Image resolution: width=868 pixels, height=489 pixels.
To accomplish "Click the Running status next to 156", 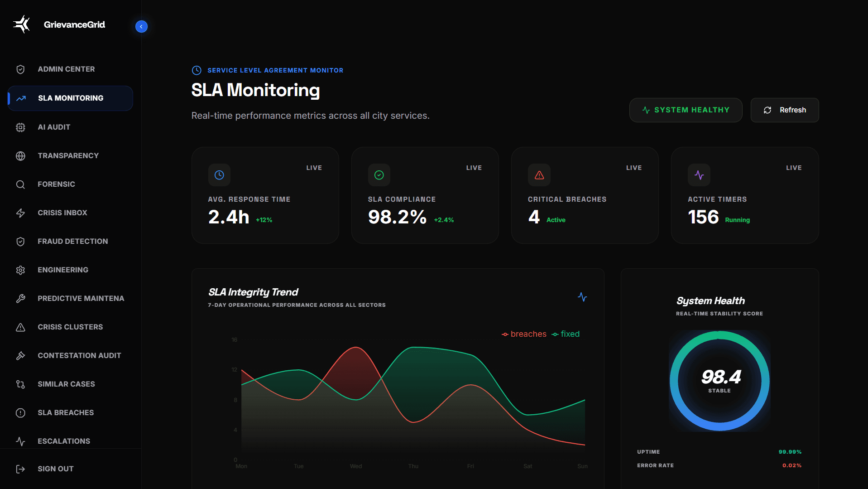I will [737, 220].
